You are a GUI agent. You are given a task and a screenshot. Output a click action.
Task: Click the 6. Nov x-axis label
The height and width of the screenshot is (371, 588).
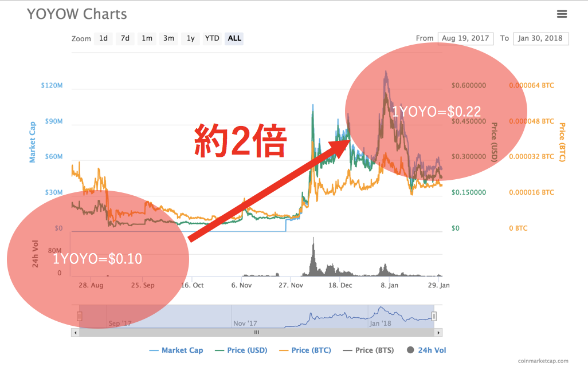pyautogui.click(x=241, y=285)
